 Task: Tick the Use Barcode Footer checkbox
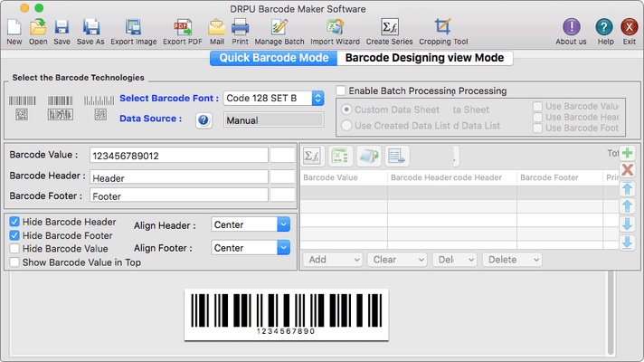click(537, 129)
